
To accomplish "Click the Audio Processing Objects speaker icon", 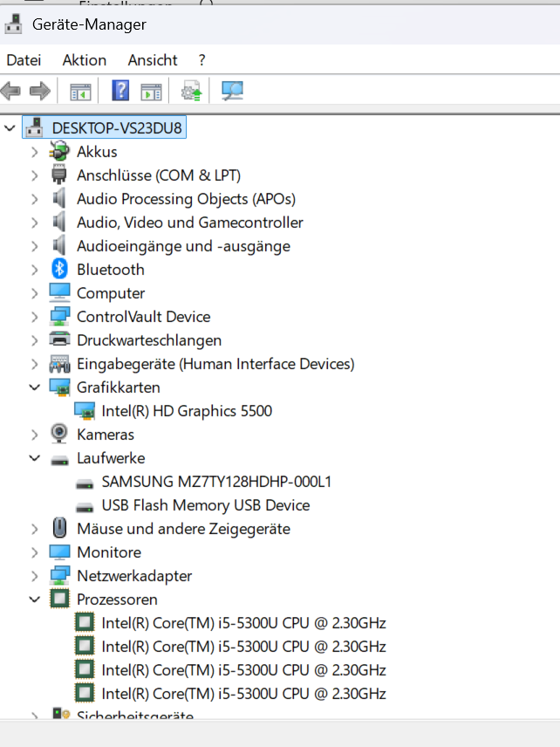I will [x=59, y=198].
